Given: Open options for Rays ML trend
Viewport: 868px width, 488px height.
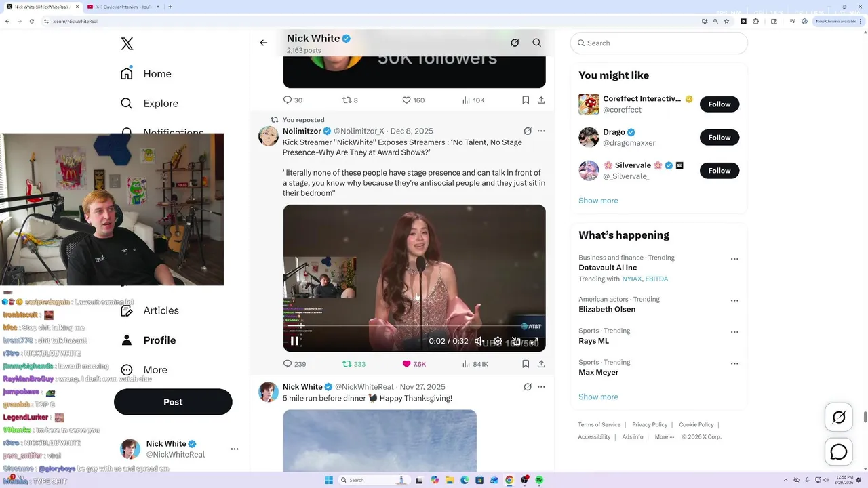Looking at the screenshot, I should tap(734, 332).
